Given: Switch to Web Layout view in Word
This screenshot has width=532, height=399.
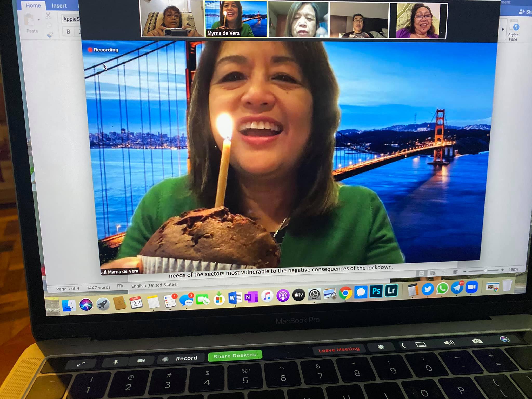Looking at the screenshot, I should (x=433, y=273).
